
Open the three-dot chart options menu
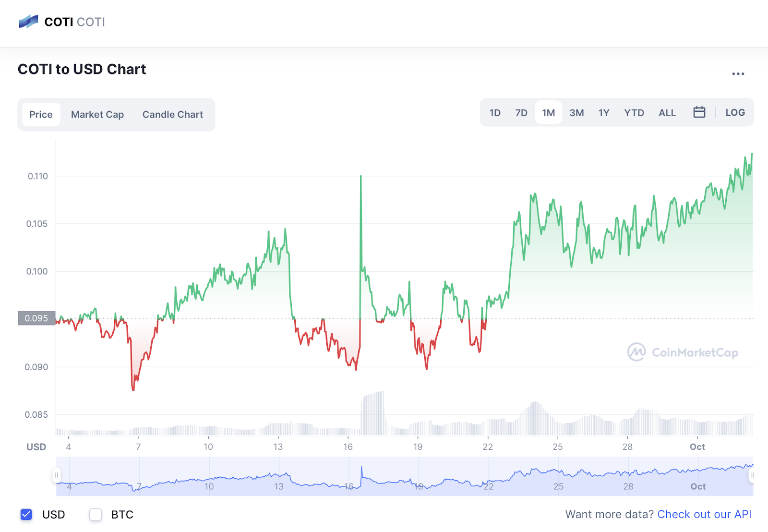tap(738, 74)
